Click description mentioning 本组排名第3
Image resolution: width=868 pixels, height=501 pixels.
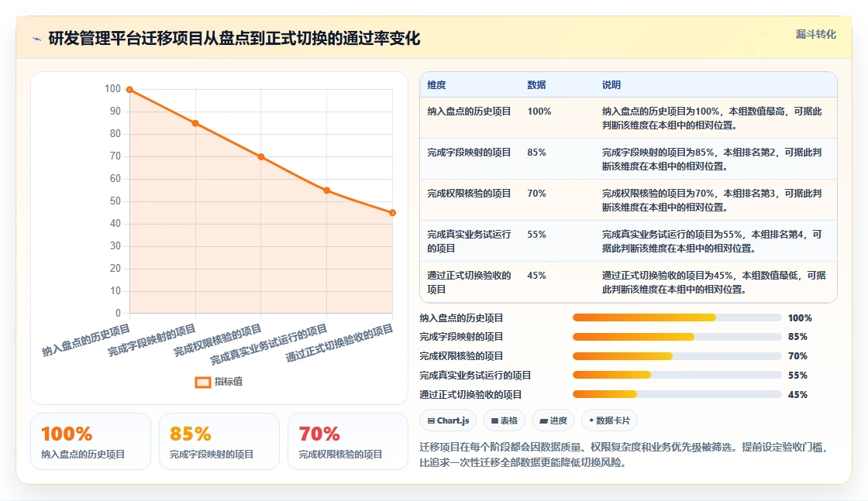click(712, 201)
